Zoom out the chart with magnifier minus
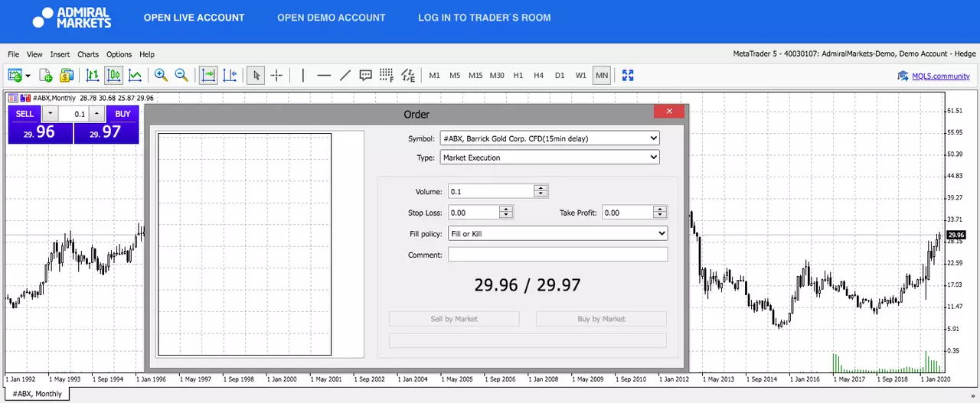 click(181, 75)
